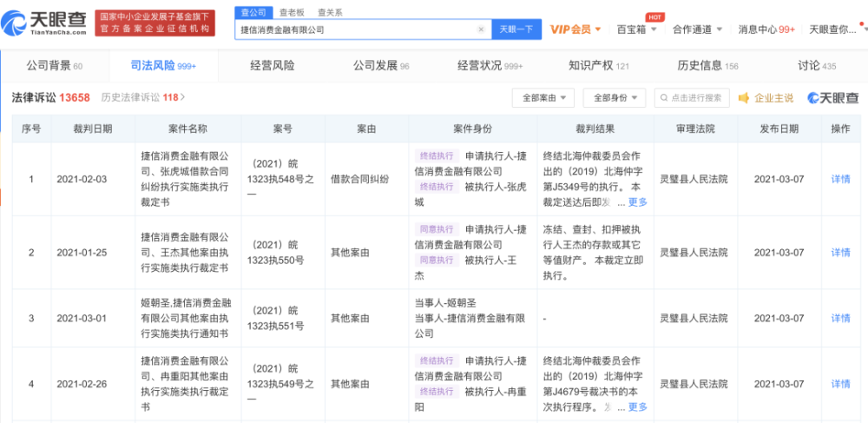868x423 pixels.
Task: Click case name starting 姬朝圣
Action: (187, 319)
